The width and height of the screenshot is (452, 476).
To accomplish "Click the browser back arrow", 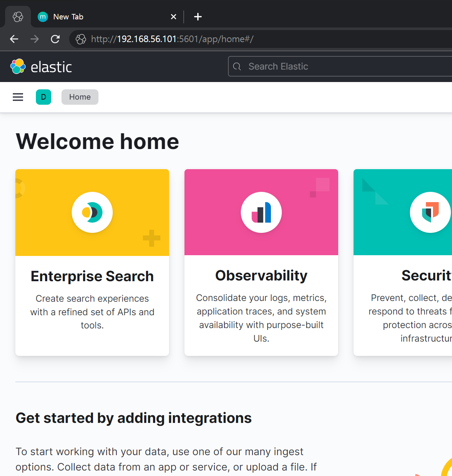I will 14,39.
